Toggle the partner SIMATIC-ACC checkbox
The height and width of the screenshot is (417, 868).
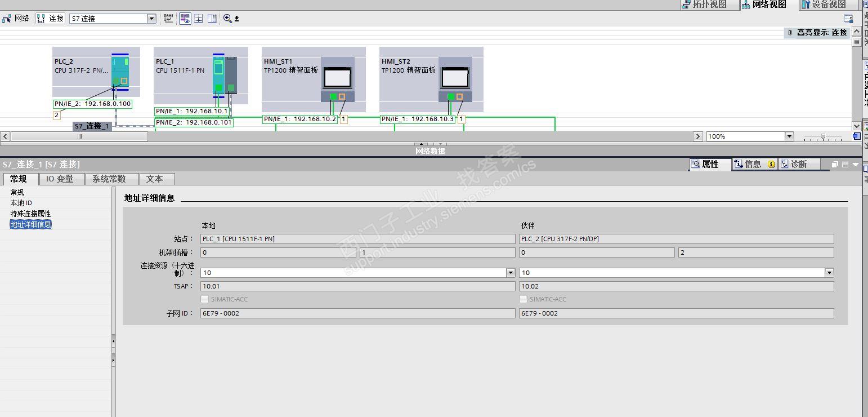(524, 299)
